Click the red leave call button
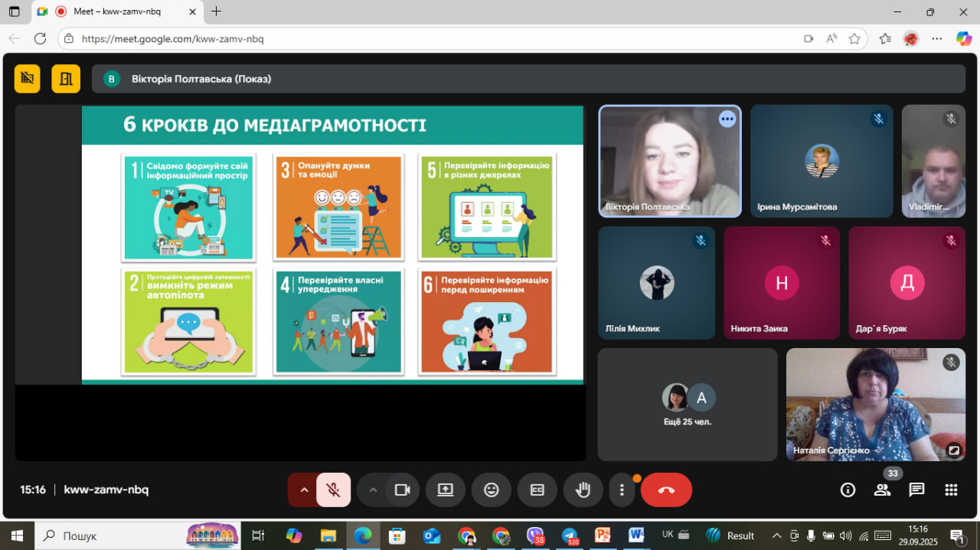The width and height of the screenshot is (980, 550). tap(666, 490)
